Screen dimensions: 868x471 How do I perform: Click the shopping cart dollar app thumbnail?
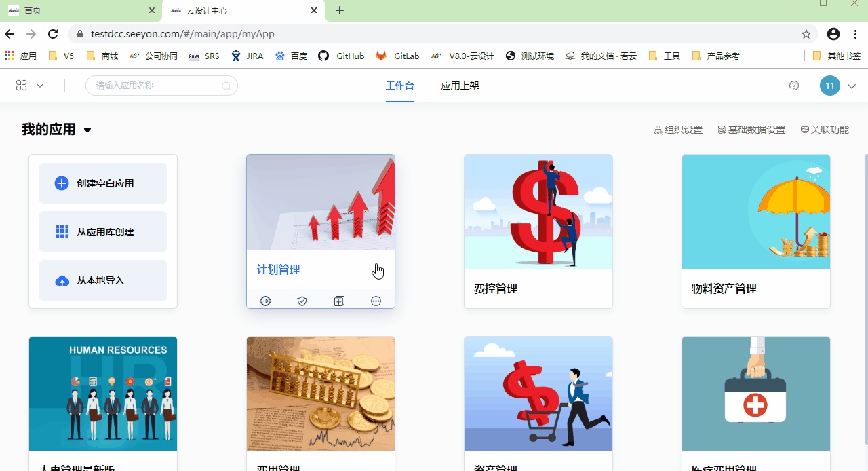538,394
